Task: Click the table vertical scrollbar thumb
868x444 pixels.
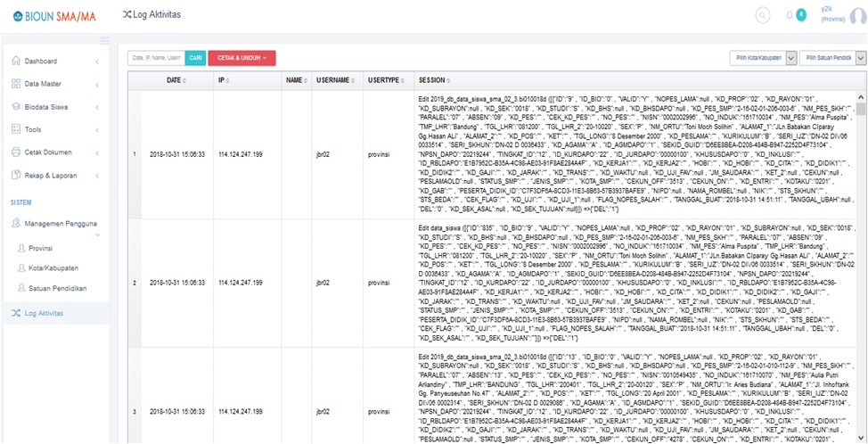Action: point(863,109)
